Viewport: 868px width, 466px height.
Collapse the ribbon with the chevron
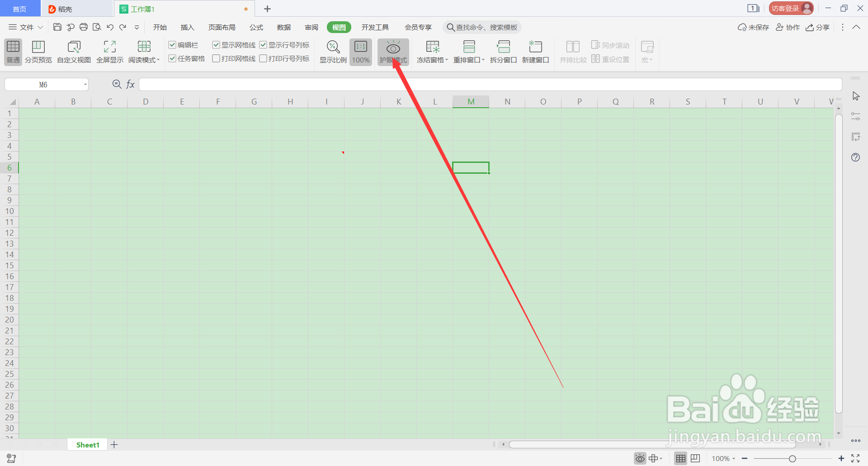tap(856, 27)
